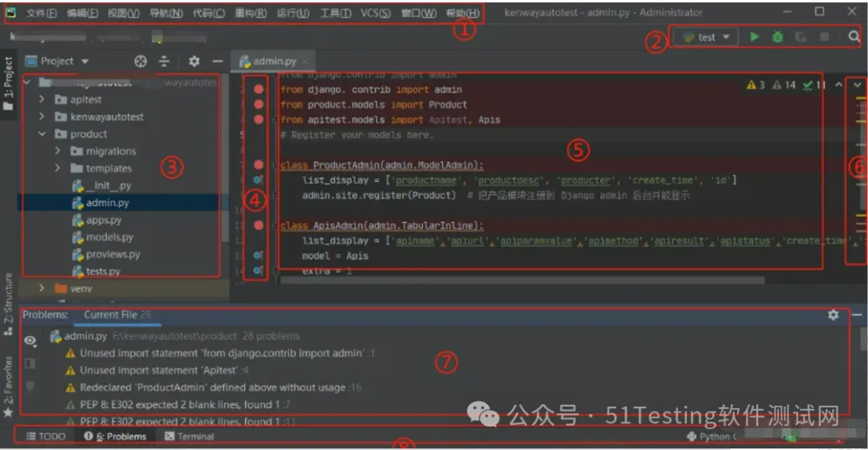
Task: Select "Unused import statement 'Apitest'" warning
Action: click(x=158, y=370)
